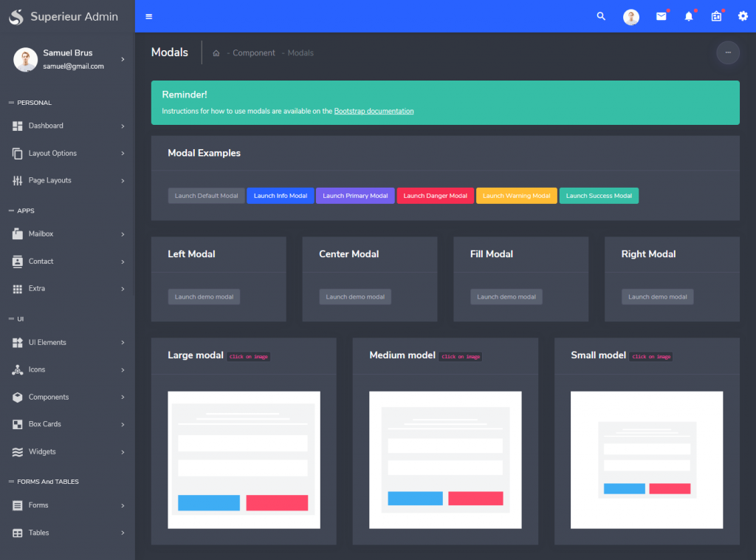Open the Forms menu item
756x560 pixels.
point(67,505)
